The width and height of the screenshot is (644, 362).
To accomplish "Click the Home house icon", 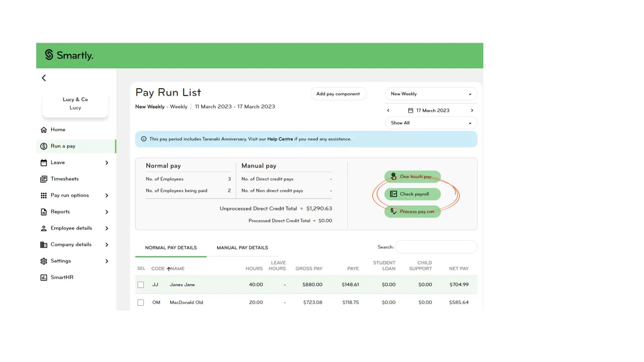I will (44, 130).
